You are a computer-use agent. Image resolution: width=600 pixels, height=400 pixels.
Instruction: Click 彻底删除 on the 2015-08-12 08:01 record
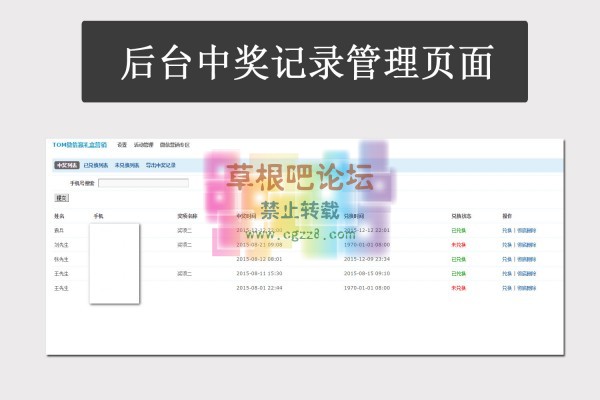(527, 259)
